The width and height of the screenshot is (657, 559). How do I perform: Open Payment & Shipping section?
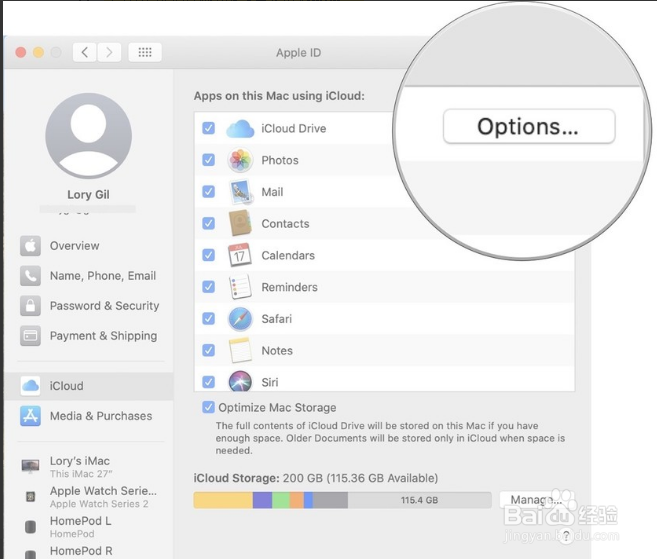tap(89, 336)
